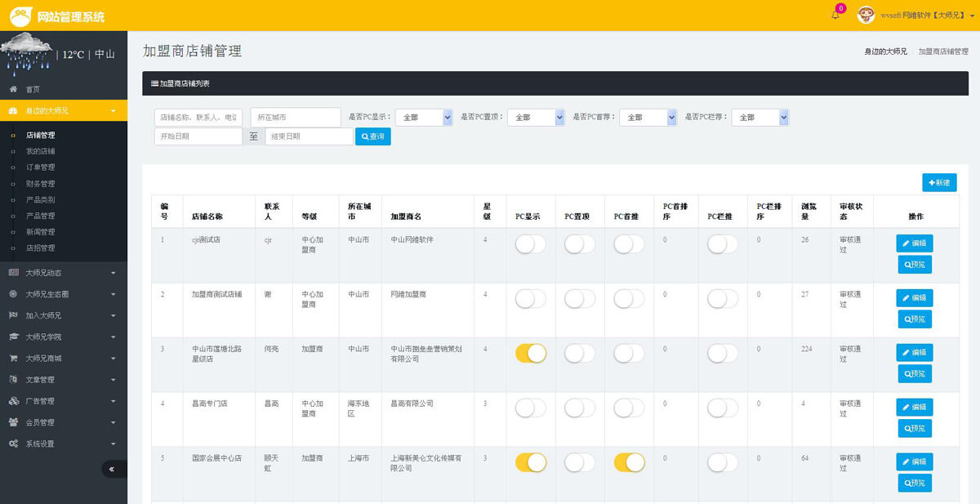Click the notification bell icon
Viewport: 980px width, 504px height.
coord(835,16)
